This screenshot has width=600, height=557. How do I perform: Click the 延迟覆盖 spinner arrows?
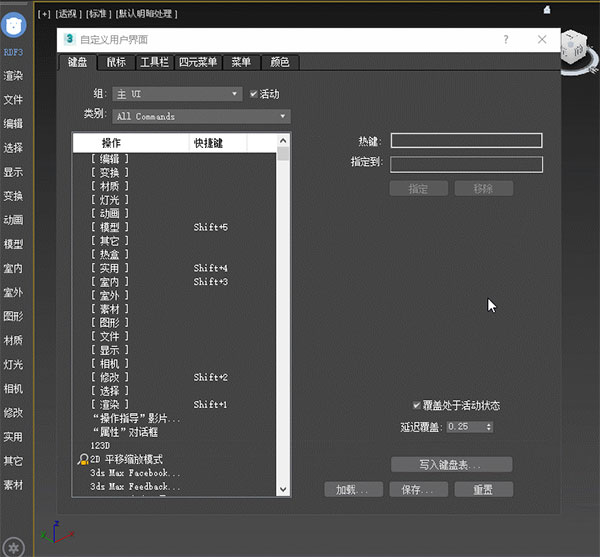click(x=488, y=427)
